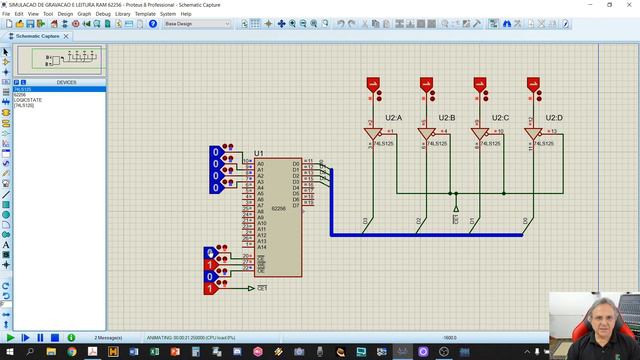Select the Terminals Mode tool

coord(6,123)
